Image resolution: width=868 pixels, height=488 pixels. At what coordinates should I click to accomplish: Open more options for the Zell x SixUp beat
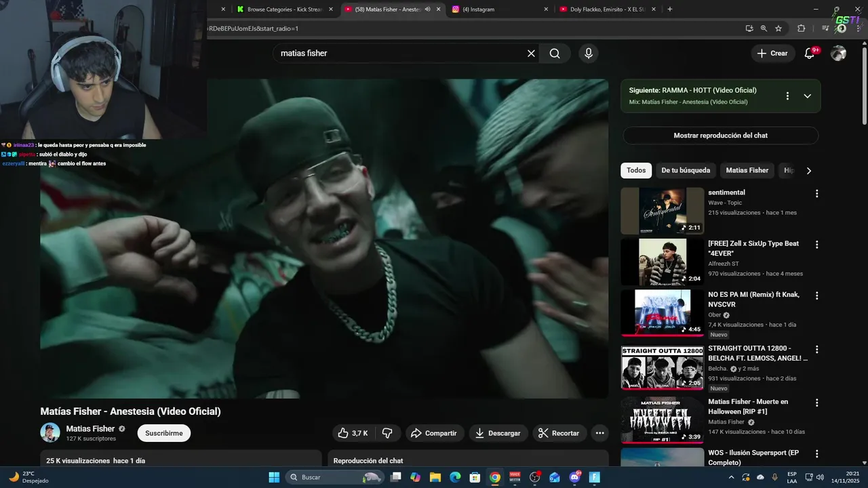click(816, 245)
